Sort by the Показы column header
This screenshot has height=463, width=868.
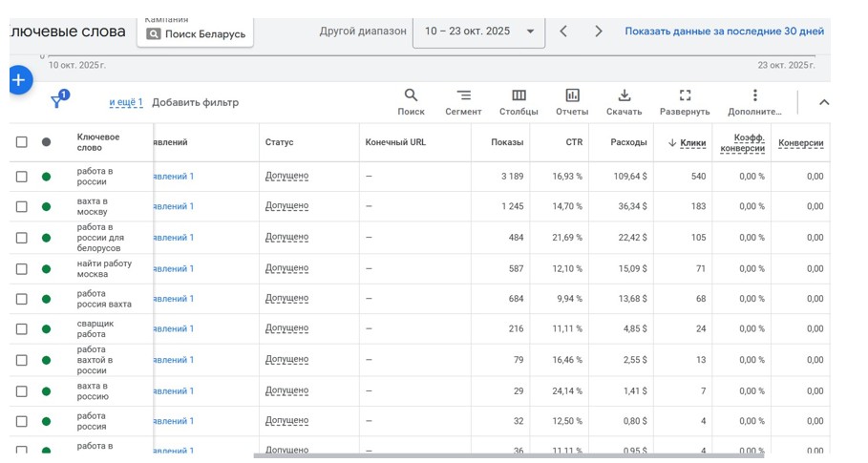(507, 142)
